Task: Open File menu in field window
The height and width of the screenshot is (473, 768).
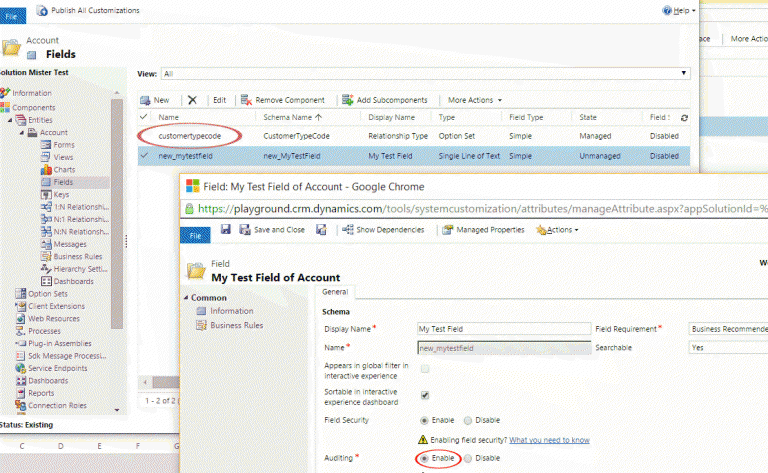Action: 195,236
